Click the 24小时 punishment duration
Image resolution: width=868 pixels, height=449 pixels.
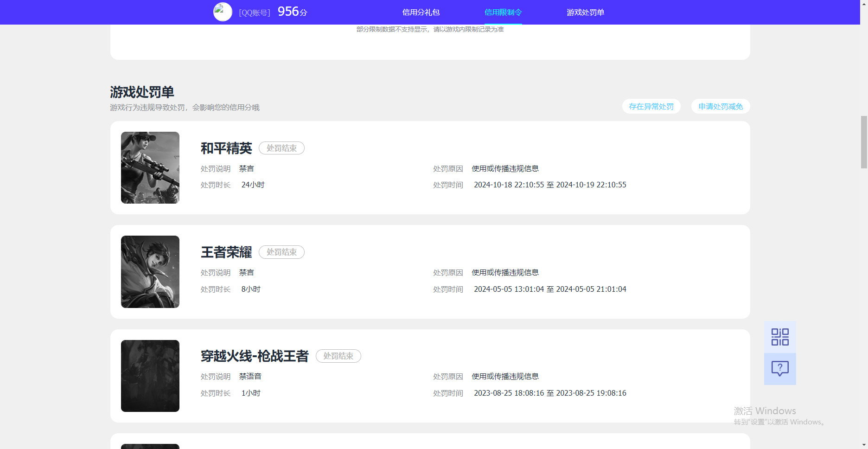[253, 185]
